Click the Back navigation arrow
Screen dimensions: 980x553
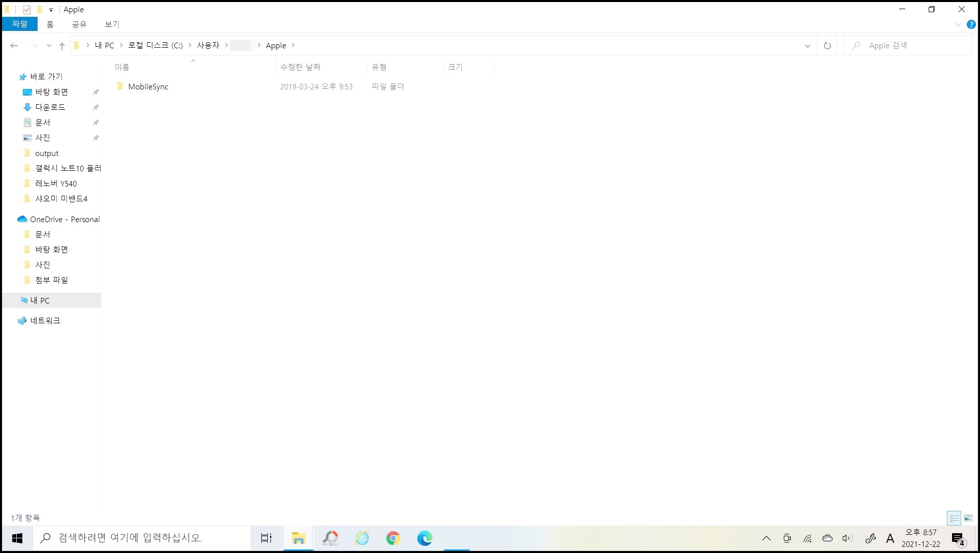point(14,46)
